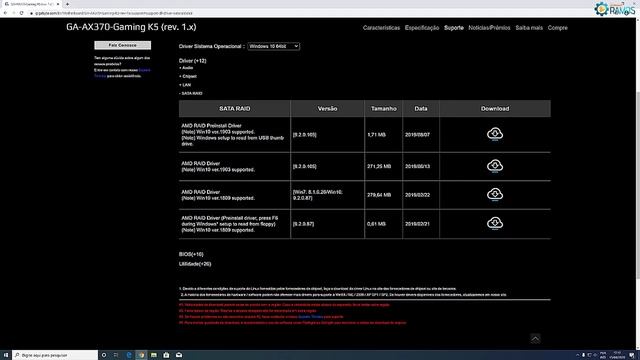Open Cortana from the taskbar

point(104,355)
